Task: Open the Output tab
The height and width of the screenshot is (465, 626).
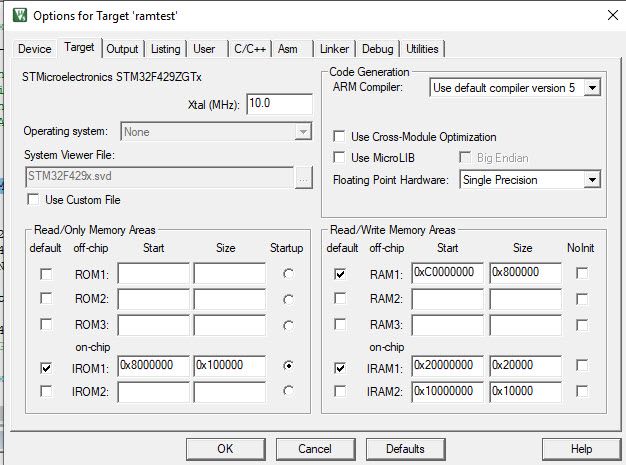Action: (122, 49)
